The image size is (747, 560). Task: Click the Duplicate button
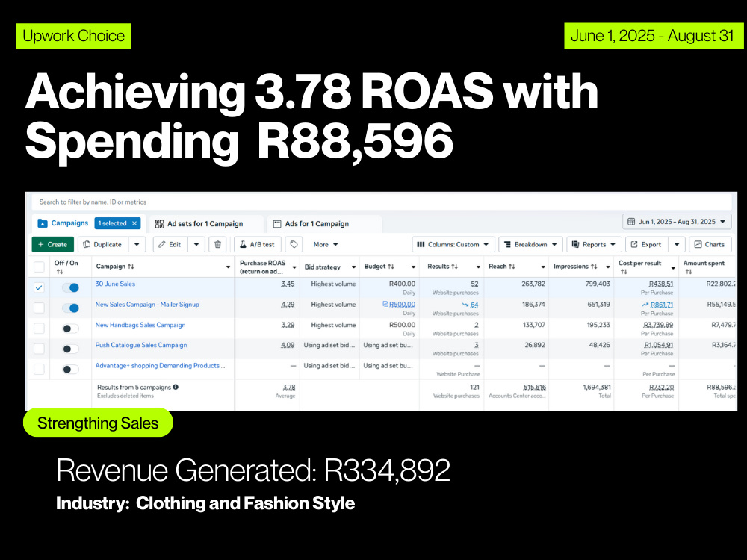tap(102, 244)
